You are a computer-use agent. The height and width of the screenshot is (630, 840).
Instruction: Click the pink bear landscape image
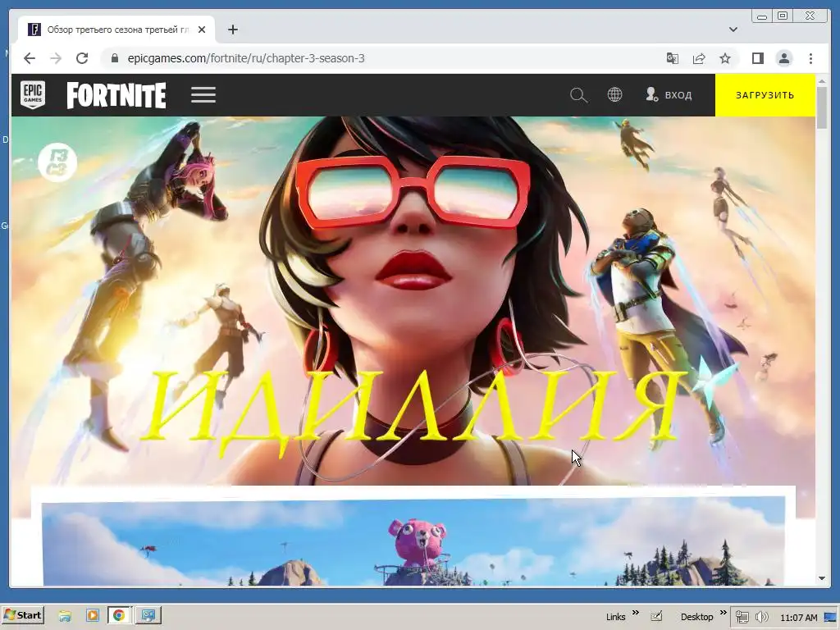413,541
